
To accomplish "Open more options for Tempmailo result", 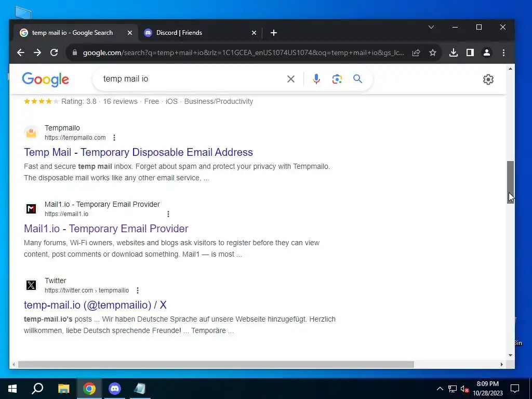I will point(114,137).
